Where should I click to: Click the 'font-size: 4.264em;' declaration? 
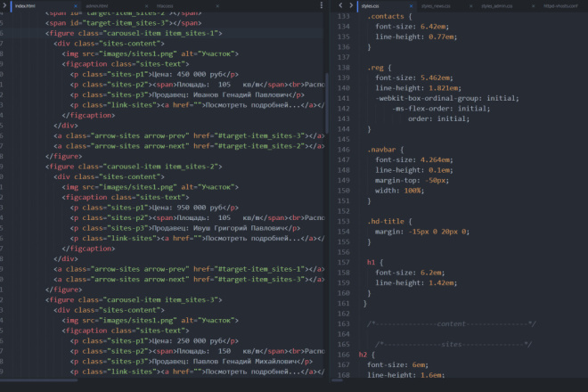pos(414,160)
